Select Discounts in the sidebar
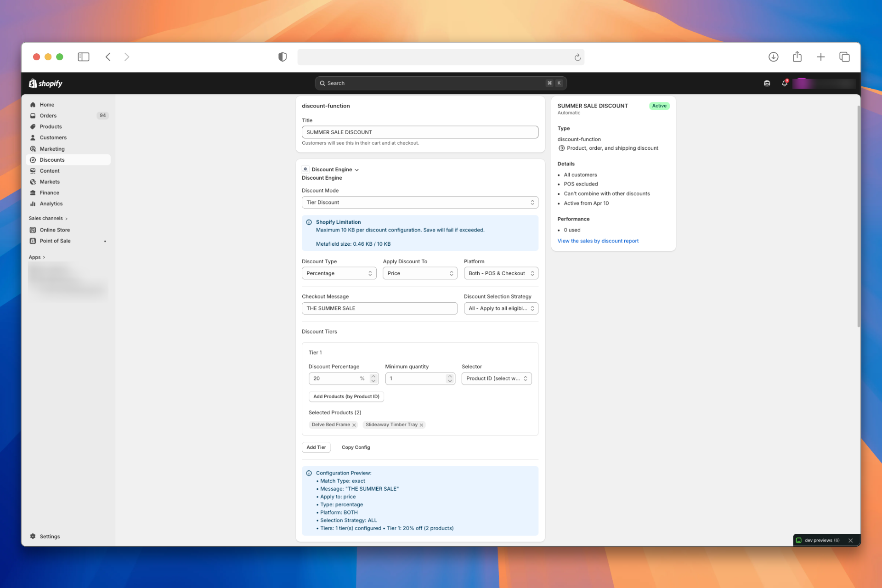The image size is (882, 588). click(x=52, y=159)
